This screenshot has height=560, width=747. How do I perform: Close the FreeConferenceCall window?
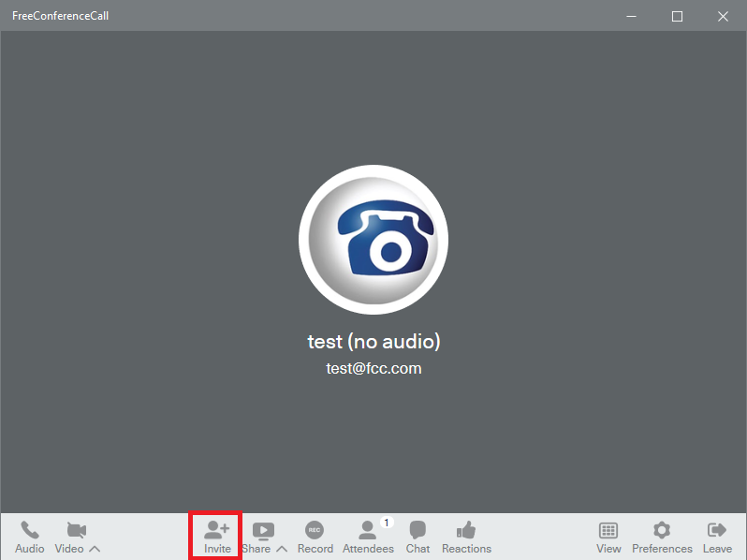click(723, 16)
